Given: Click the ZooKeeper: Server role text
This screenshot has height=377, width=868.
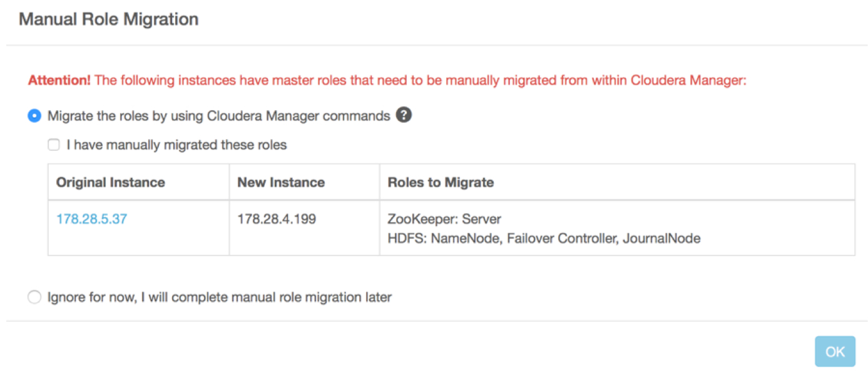Looking at the screenshot, I should pyautogui.click(x=444, y=219).
